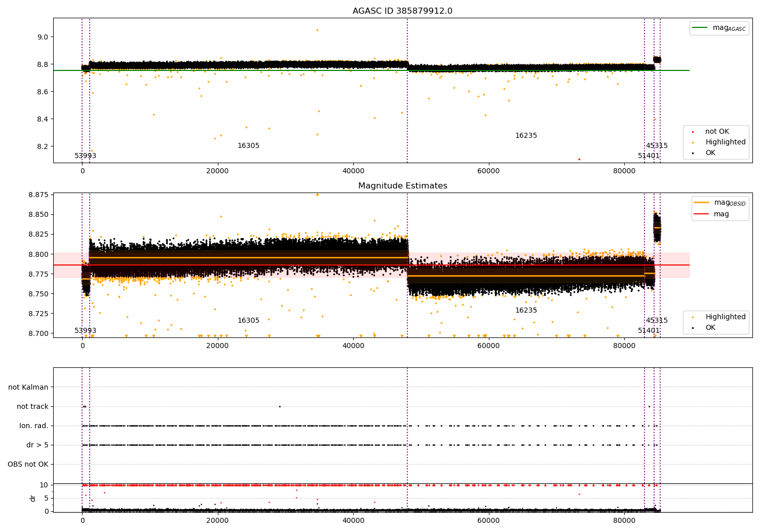Click the '8.725' y-tick in the middle plot
Image resolution: width=760 pixels, height=532 pixels.
tap(39, 314)
